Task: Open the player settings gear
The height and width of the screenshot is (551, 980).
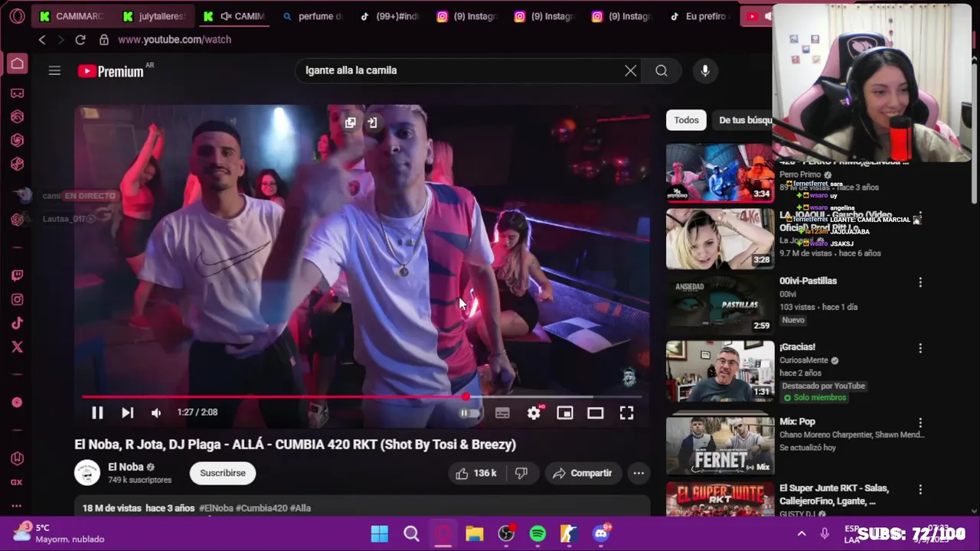Action: (x=534, y=412)
